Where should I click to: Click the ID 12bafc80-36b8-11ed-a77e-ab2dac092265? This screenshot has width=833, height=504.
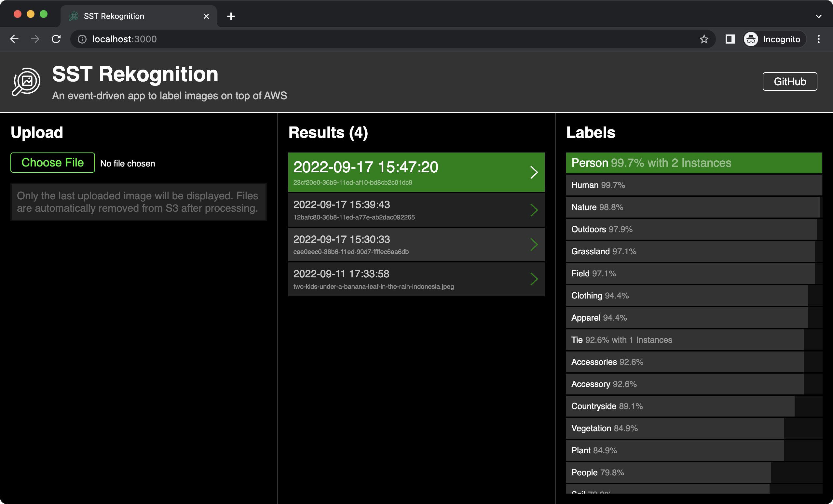[354, 217]
